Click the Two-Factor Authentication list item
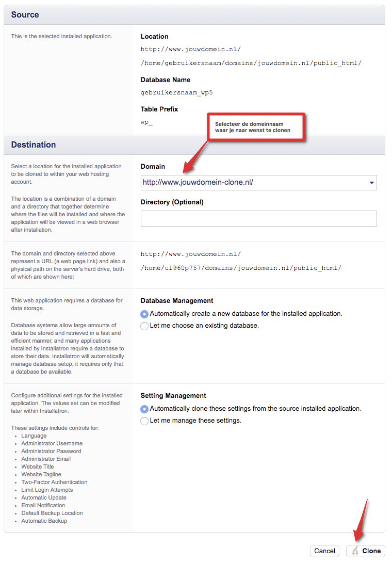The height and width of the screenshot is (563, 392). pos(54,482)
